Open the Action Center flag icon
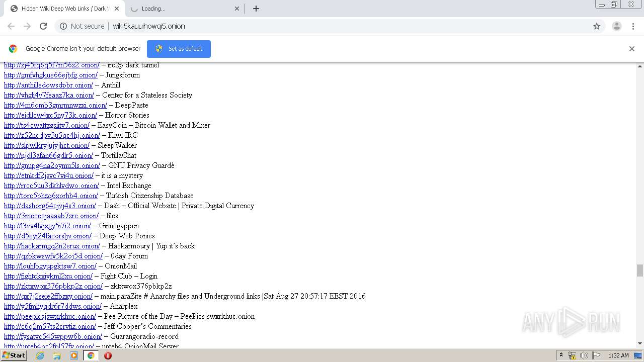The width and height of the screenshot is (644, 362). 596,355
